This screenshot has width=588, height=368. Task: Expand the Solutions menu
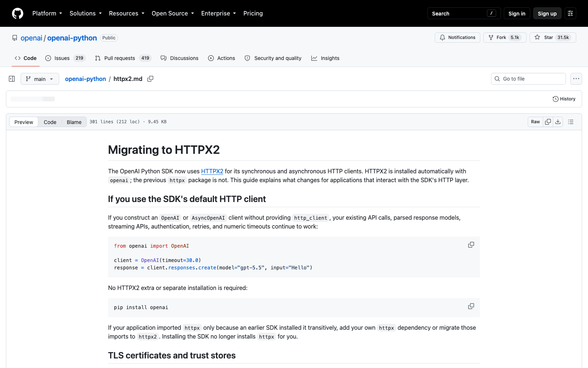86,13
